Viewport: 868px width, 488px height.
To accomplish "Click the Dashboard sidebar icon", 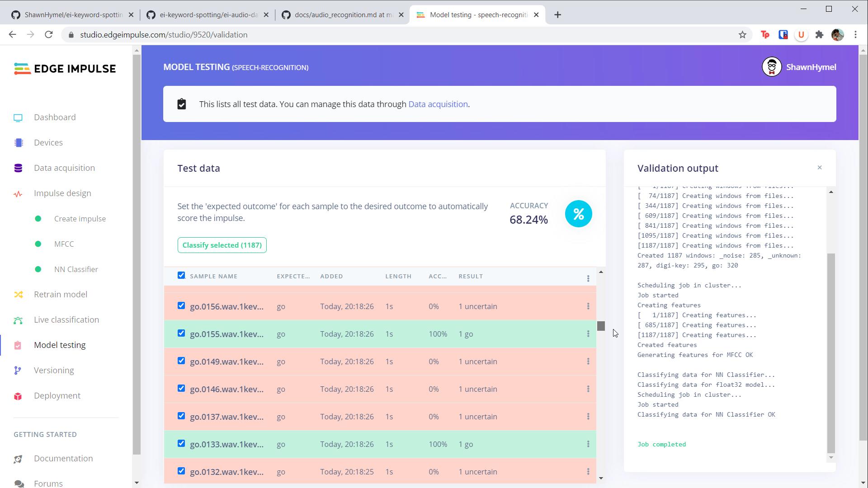I will tap(19, 117).
